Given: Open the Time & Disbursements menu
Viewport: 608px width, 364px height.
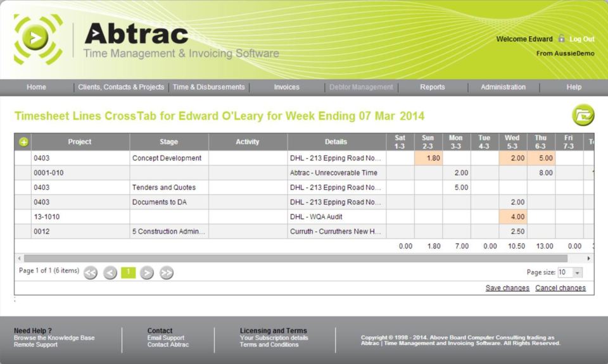Looking at the screenshot, I should [x=208, y=87].
